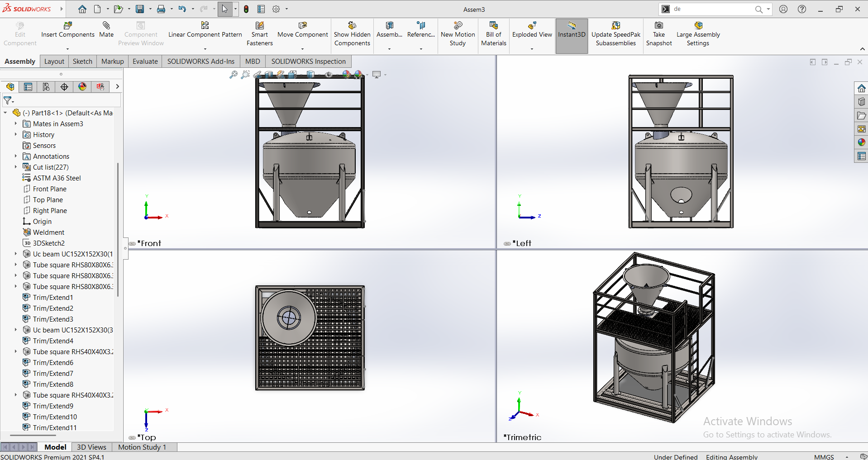Click the command search input field
The width and height of the screenshot is (868, 460).
pos(711,9)
